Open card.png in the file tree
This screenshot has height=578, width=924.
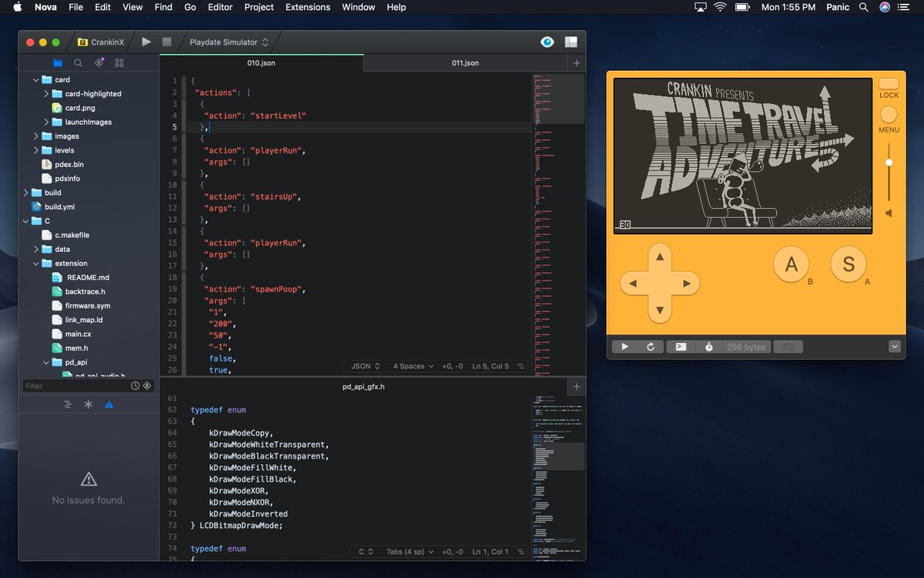pos(80,108)
